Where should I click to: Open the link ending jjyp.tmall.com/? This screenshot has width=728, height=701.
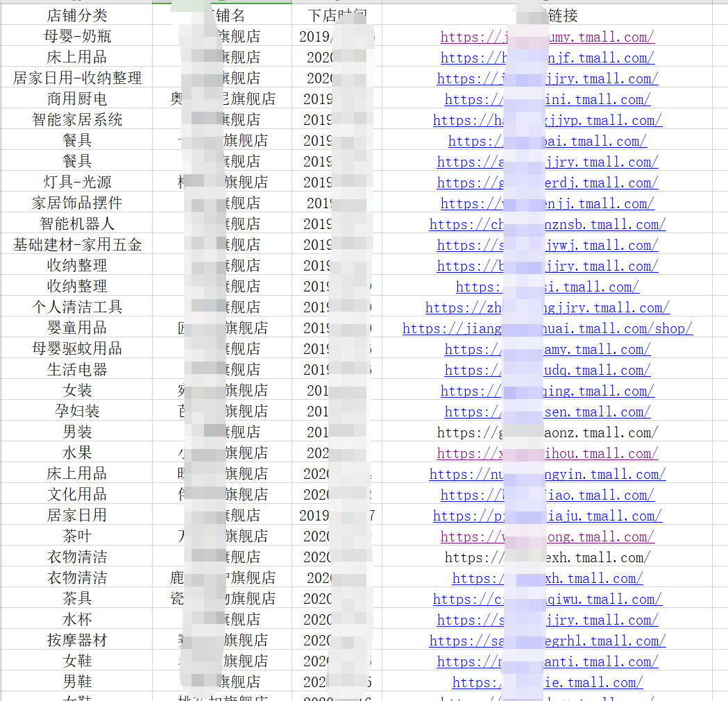click(548, 120)
